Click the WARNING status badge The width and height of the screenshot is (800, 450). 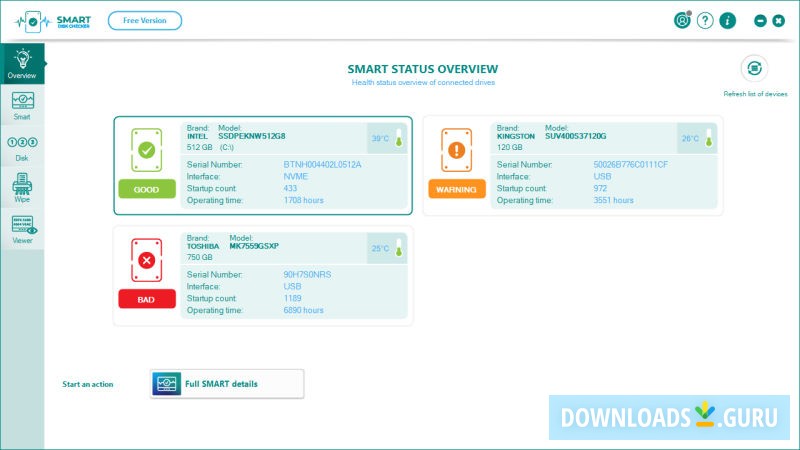[x=457, y=189]
